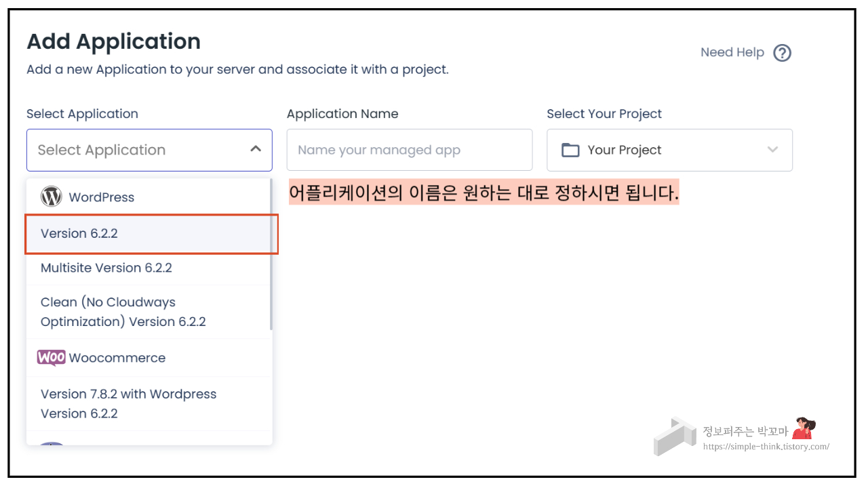
Task: Click the Select Your Project label
Action: (x=604, y=114)
